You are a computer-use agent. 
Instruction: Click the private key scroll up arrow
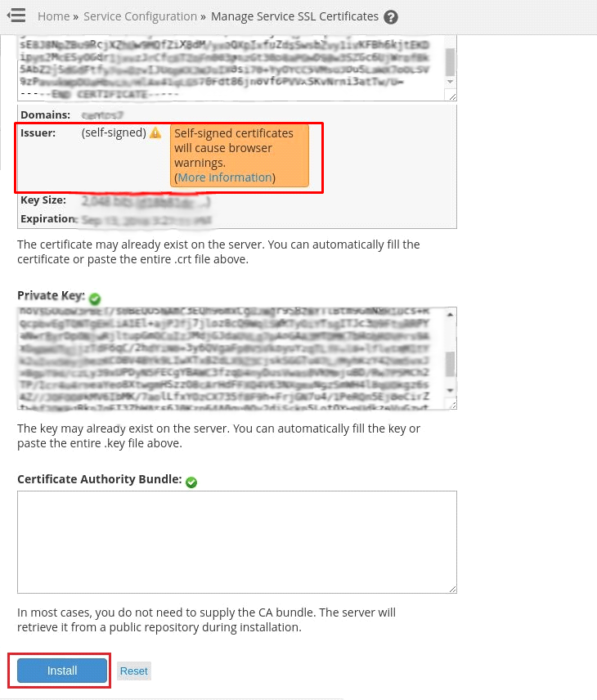[x=450, y=315]
